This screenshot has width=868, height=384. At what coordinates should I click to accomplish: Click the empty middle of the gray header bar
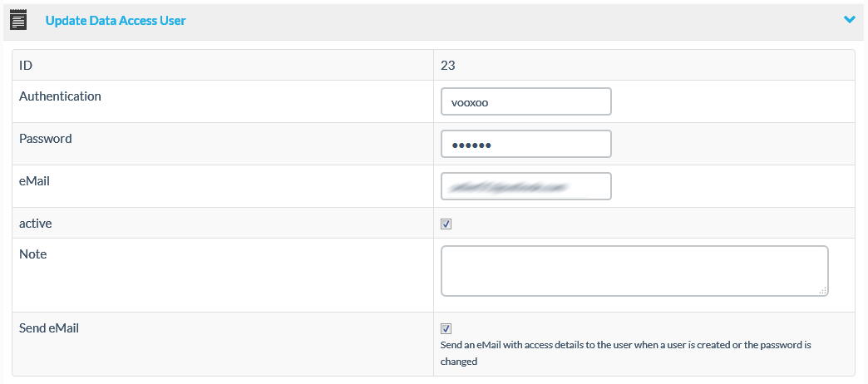(x=499, y=21)
